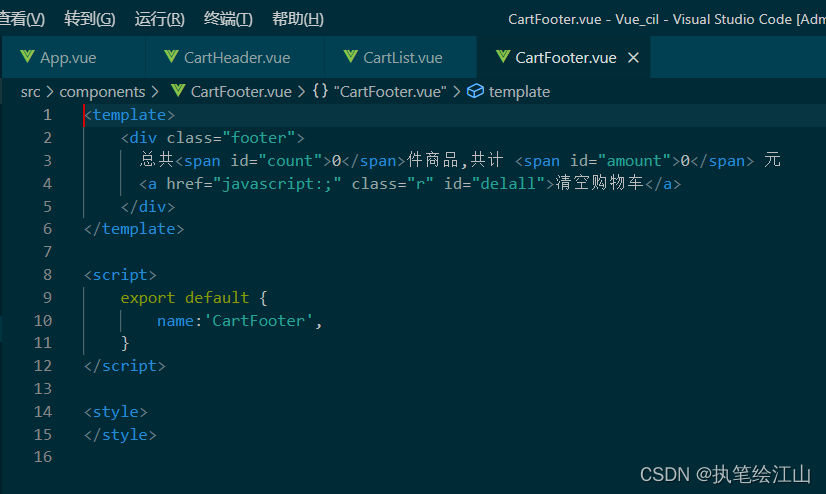Switch to the CartList.vue tab
This screenshot has width=826, height=494.
tap(400, 57)
